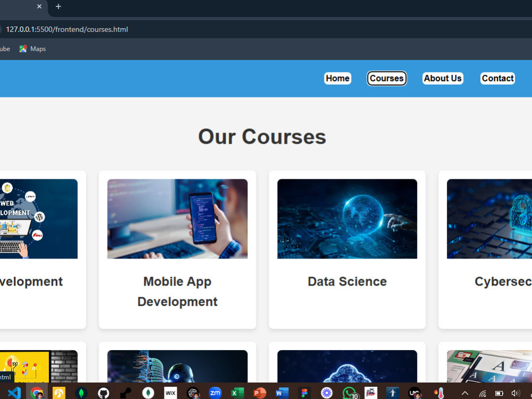Open Microsoft Word from the taskbar

click(282, 393)
